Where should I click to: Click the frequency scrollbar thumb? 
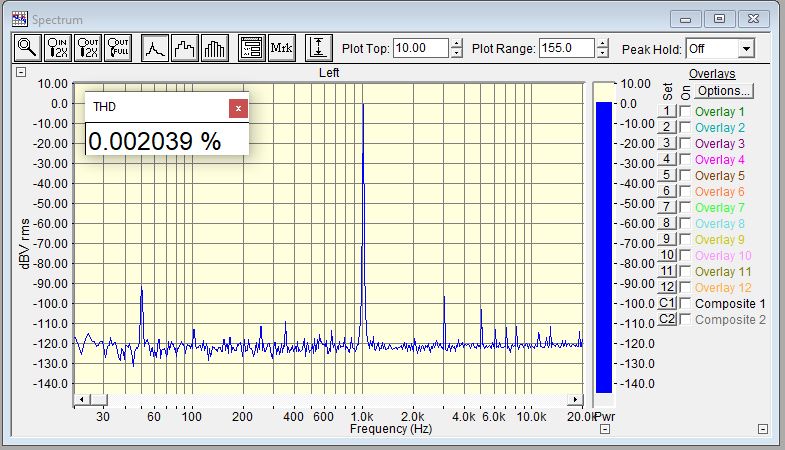click(99, 399)
